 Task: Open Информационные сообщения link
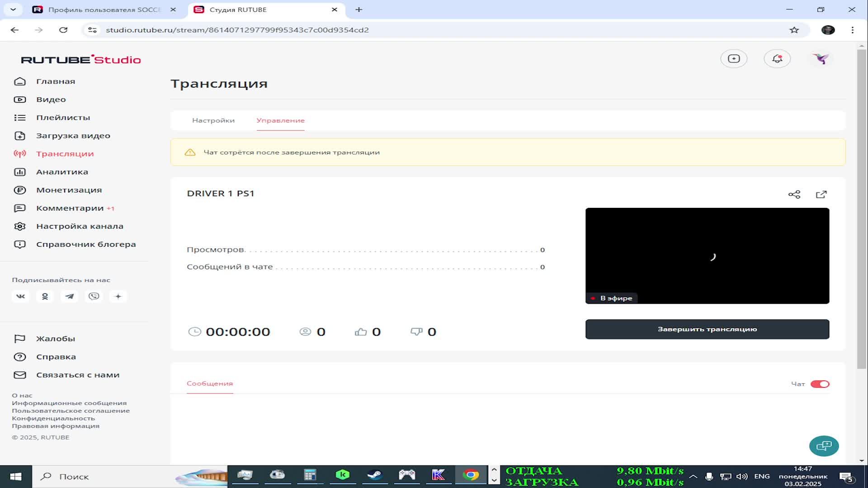(x=69, y=403)
